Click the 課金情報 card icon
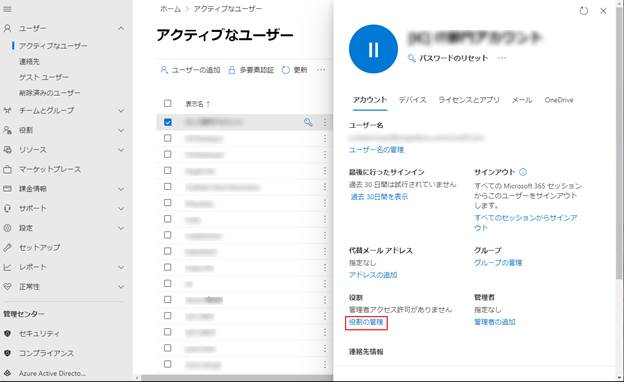Viewport: 624px width, 382px height. click(7, 189)
